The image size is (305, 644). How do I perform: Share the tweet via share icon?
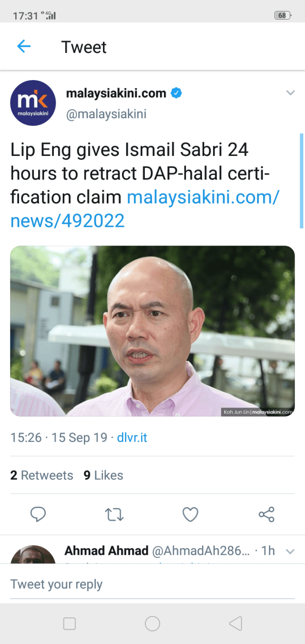(266, 514)
